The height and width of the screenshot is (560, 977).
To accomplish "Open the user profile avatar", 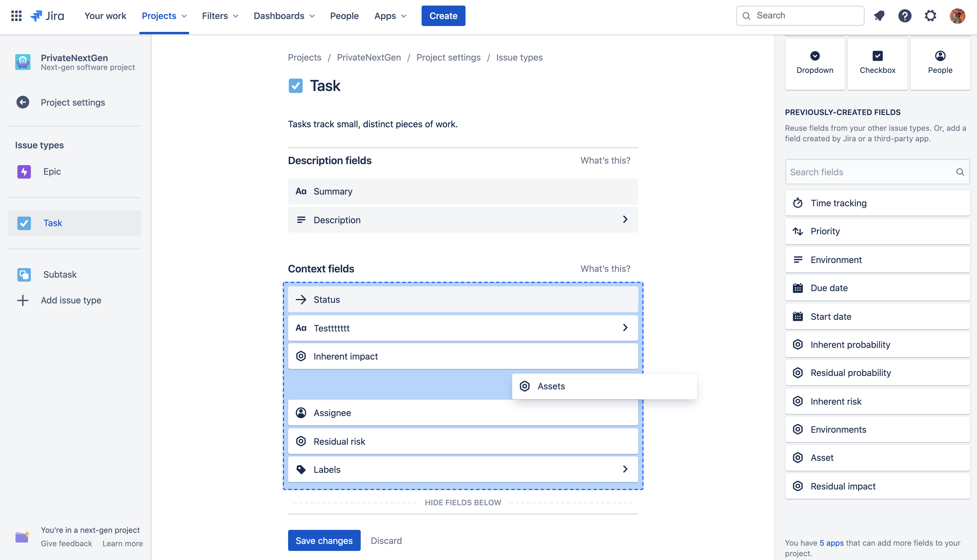I will [957, 16].
